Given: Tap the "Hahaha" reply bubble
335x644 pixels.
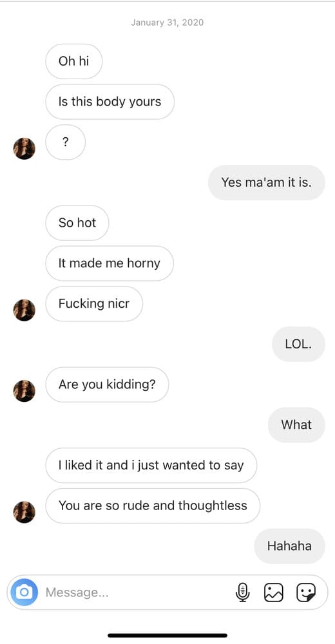Looking at the screenshot, I should [289, 546].
